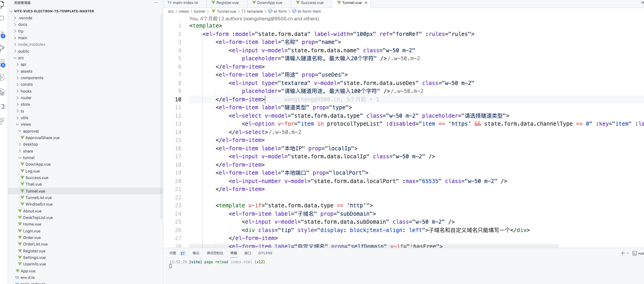Switch to DownApp.vue editor tab
The image size is (644, 284).
[268, 3]
